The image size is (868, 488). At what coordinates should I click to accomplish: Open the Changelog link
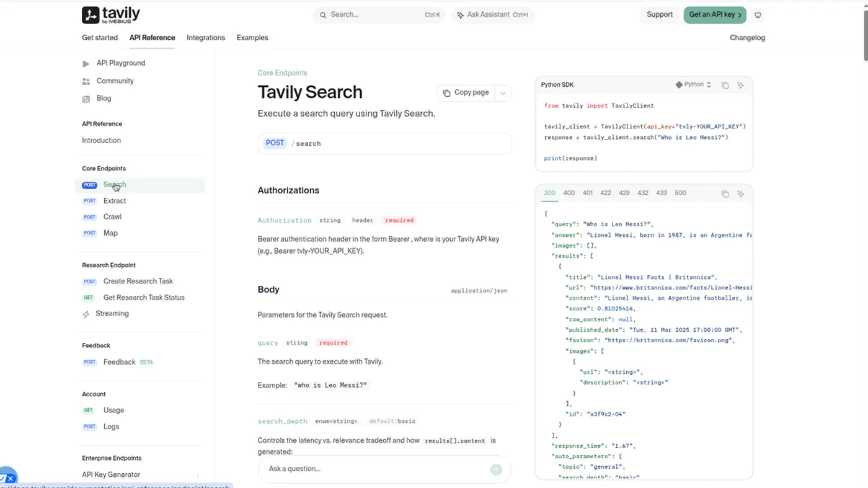click(747, 38)
